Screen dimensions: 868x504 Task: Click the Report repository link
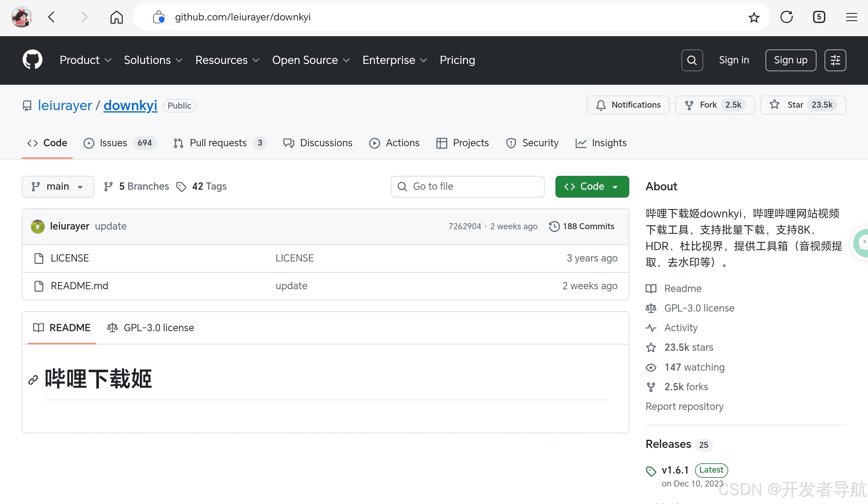[684, 407]
